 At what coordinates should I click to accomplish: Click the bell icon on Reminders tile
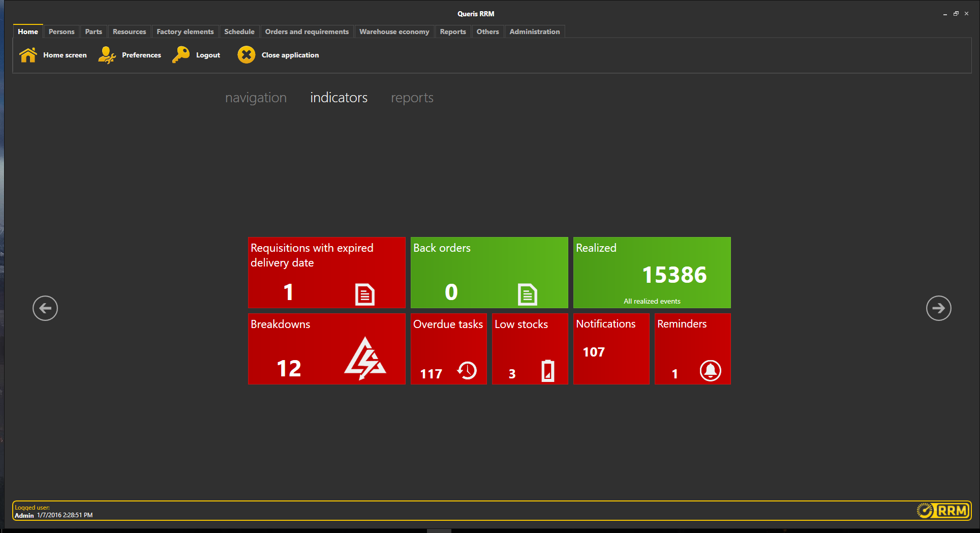710,371
